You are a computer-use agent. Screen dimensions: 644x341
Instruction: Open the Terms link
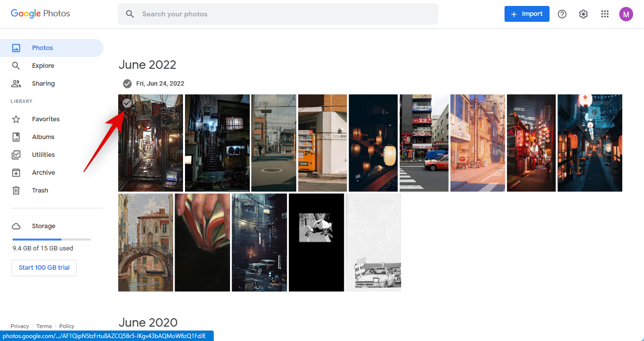44,326
